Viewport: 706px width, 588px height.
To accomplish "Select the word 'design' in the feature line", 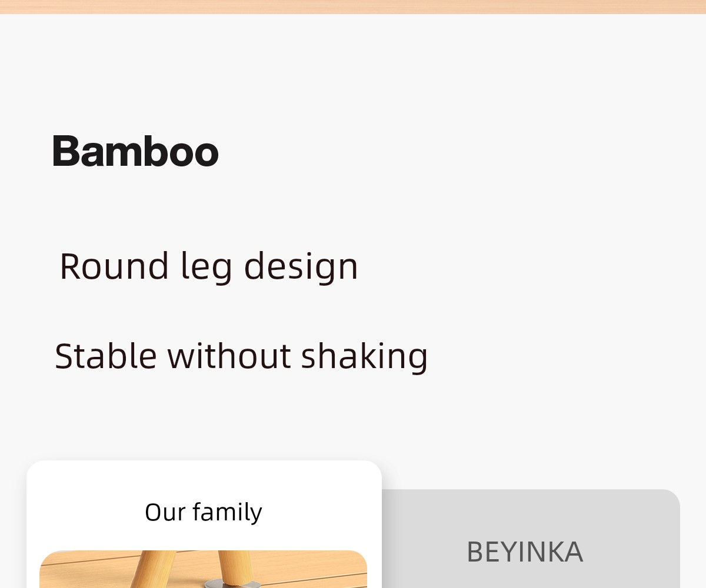I will tap(301, 266).
